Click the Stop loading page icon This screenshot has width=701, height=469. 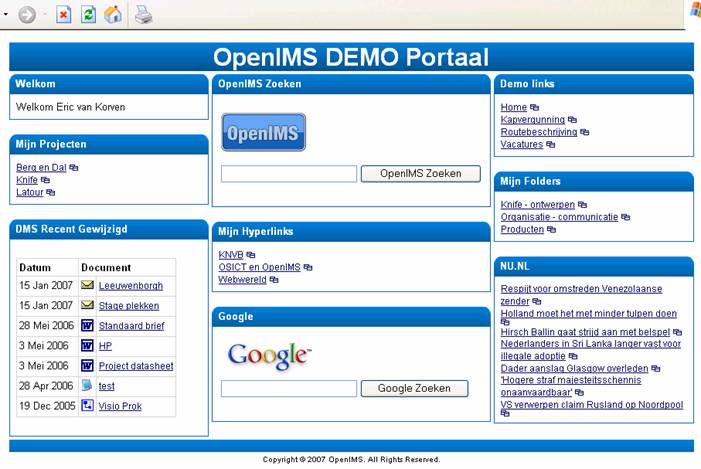click(x=63, y=15)
